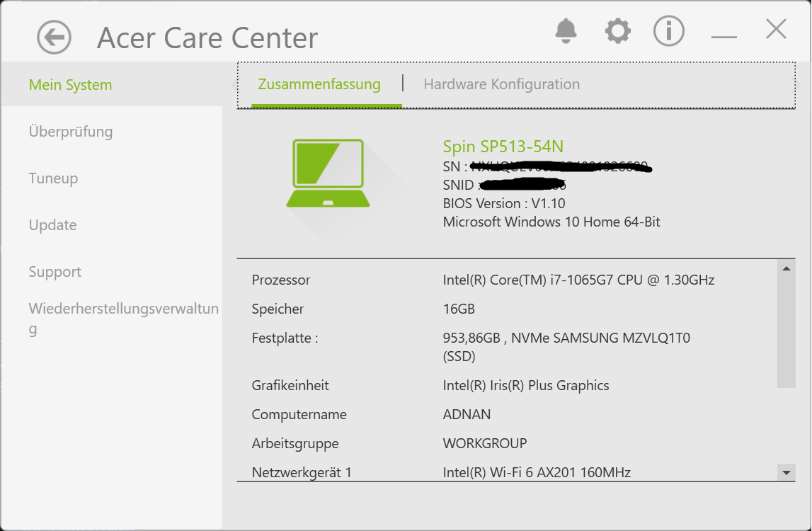Click the 953,86GB NVMe SAMSUNG drive value
Screen dimensions: 812x531
(566, 347)
